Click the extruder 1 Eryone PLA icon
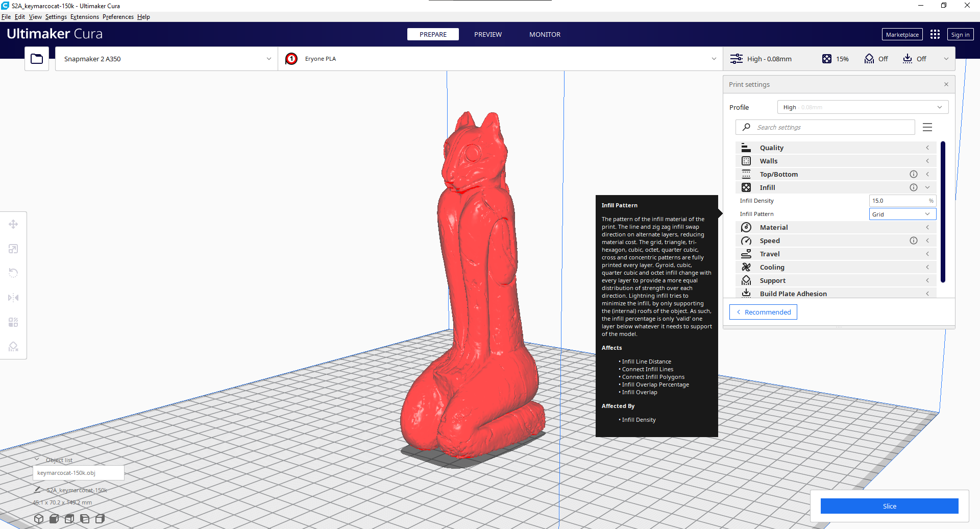This screenshot has height=529, width=980. coord(291,59)
